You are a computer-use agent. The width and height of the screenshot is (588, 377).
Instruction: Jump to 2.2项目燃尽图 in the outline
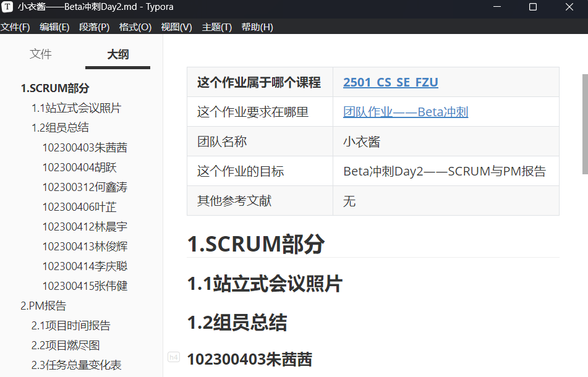[x=66, y=345]
